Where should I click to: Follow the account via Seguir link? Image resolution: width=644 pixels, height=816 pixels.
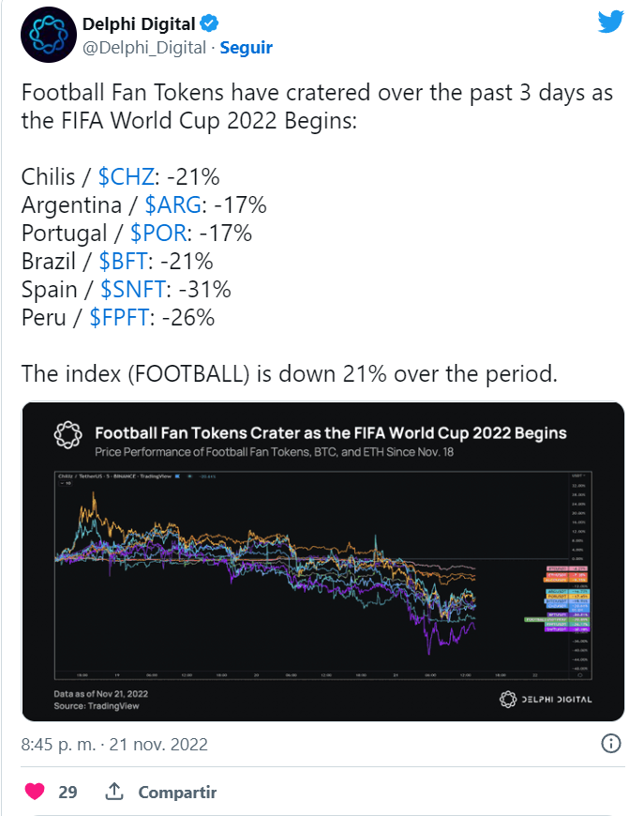(x=246, y=47)
